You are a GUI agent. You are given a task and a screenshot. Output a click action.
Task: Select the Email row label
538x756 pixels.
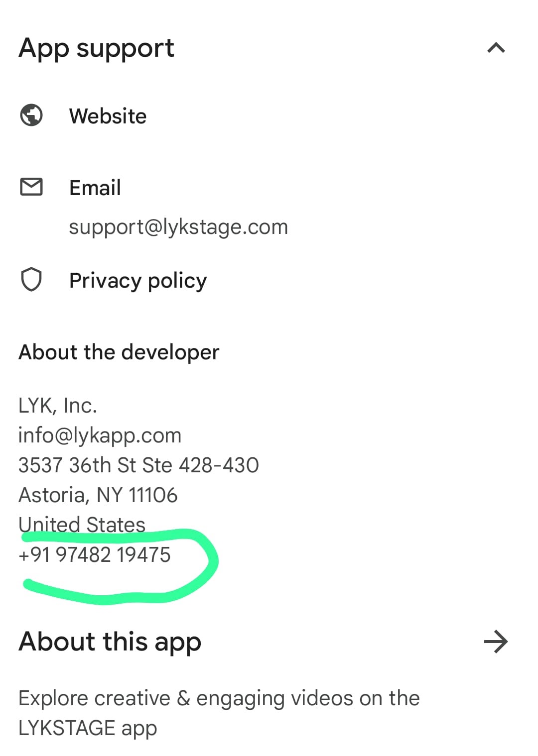click(95, 188)
